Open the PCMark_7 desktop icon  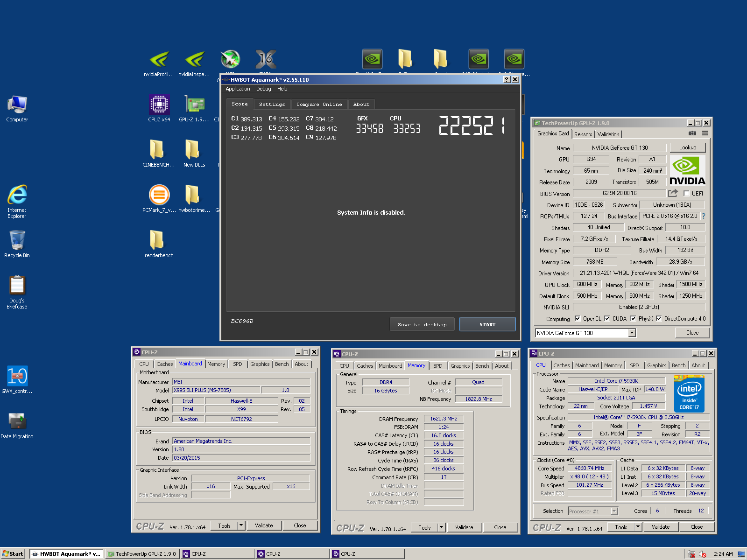(x=159, y=199)
